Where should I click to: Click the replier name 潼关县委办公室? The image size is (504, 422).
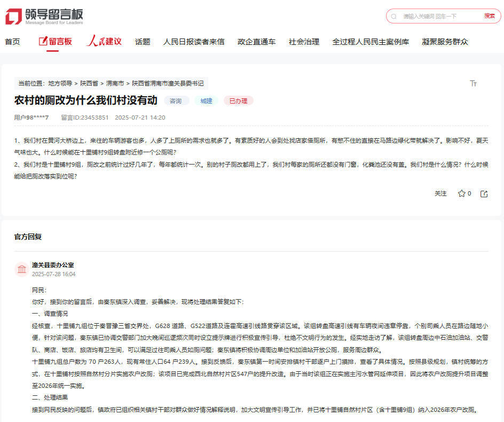(53, 265)
